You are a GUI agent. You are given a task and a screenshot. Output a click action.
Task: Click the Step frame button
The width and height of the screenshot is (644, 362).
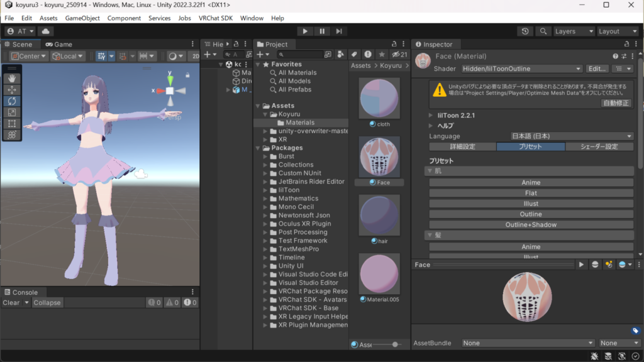click(339, 31)
